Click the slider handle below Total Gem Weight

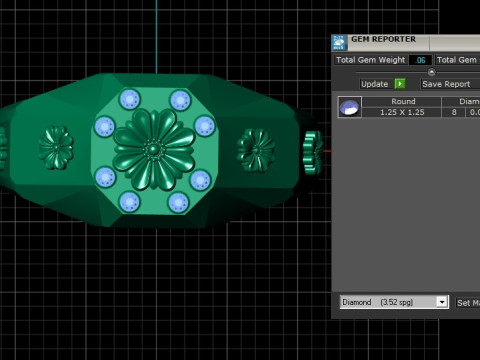coord(431,72)
